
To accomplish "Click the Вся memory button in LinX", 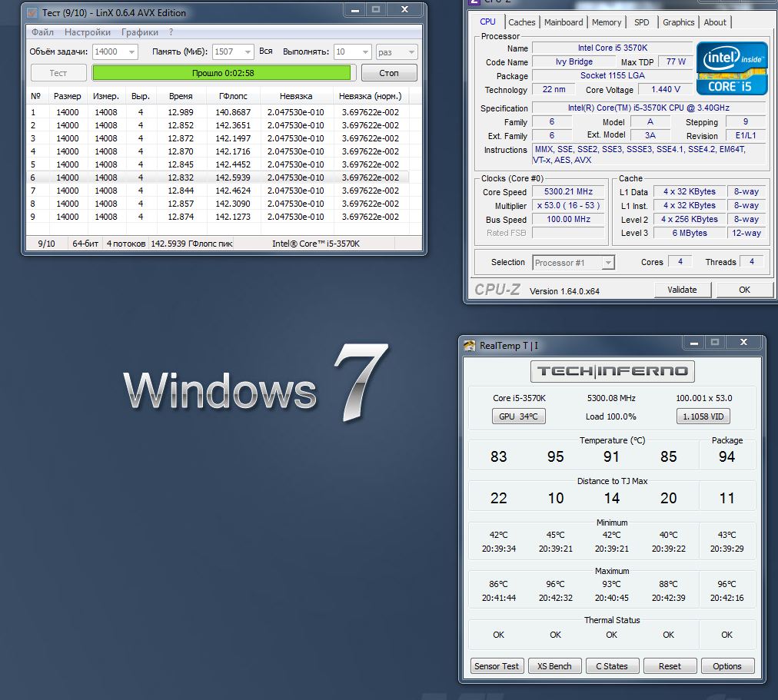I will [266, 51].
